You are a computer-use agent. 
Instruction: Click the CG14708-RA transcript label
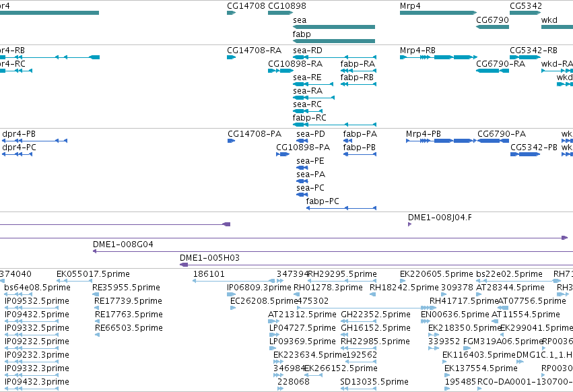coord(255,50)
